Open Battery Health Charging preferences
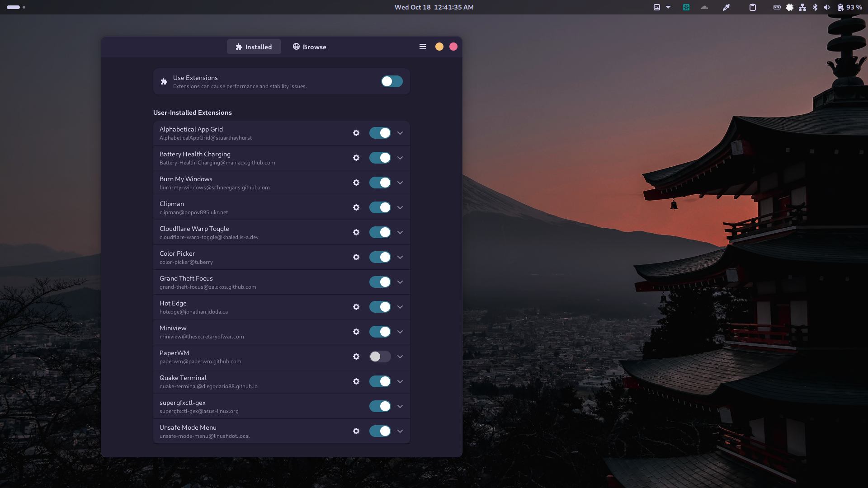 pos(356,158)
